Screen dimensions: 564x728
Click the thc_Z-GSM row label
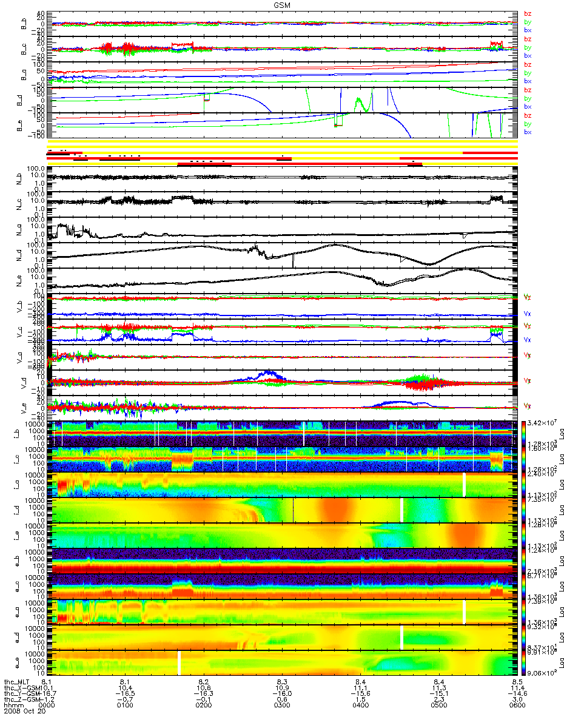tap(21, 700)
